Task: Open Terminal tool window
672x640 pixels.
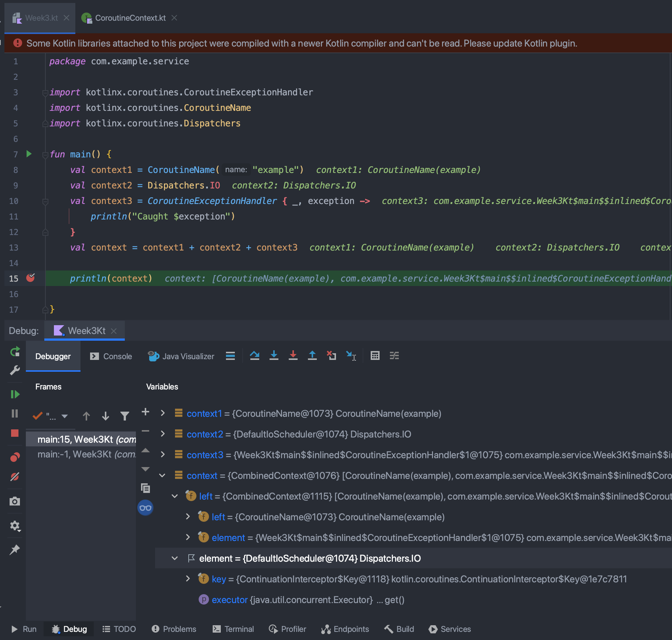Action: tap(233, 629)
